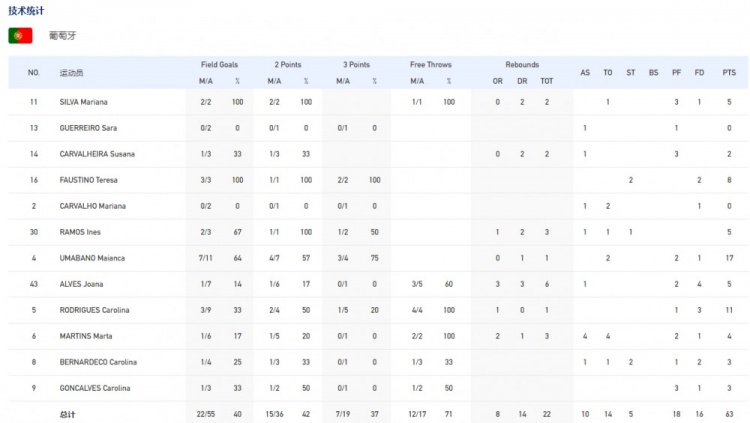Click the NO. column header
This screenshot has width=750, height=423.
[33, 73]
